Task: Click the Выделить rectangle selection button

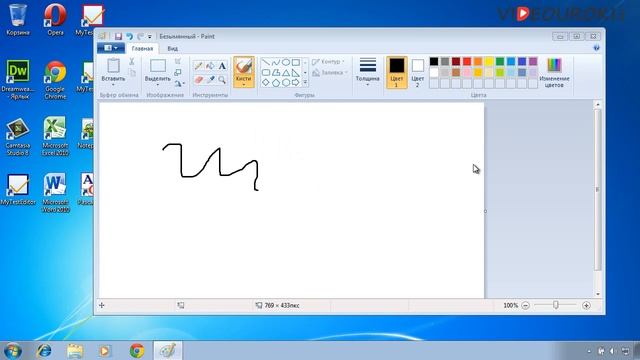Action: pyautogui.click(x=158, y=69)
